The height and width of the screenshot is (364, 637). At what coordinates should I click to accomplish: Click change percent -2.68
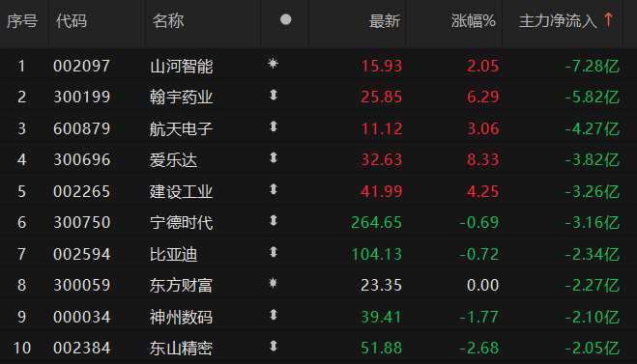coord(479,348)
